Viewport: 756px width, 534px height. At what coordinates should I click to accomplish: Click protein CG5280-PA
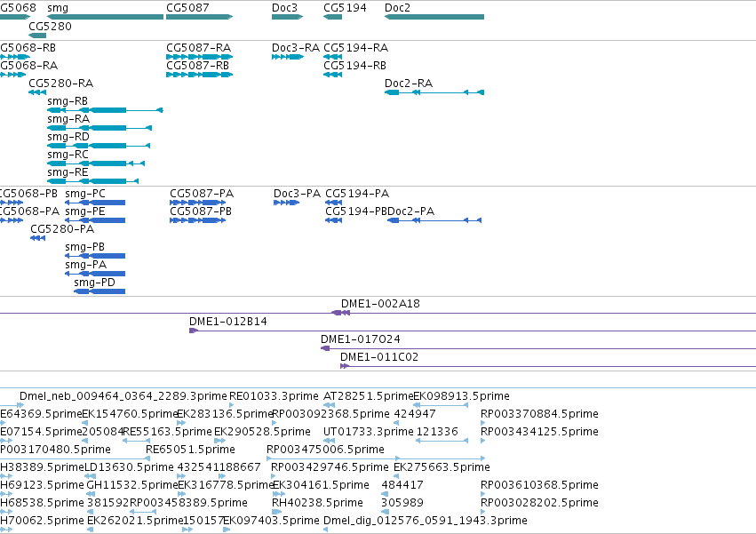pyautogui.click(x=37, y=238)
